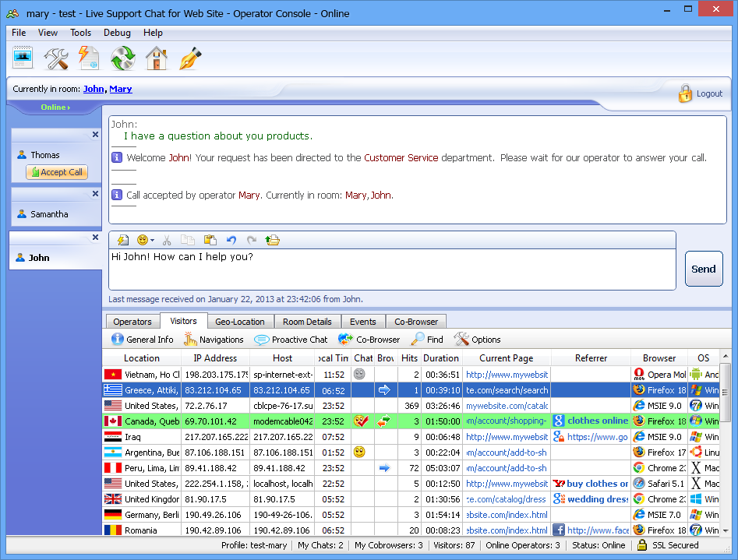Screen dimensions: 738x560
Task: Click the house home toolbar icon
Action: coord(157,58)
